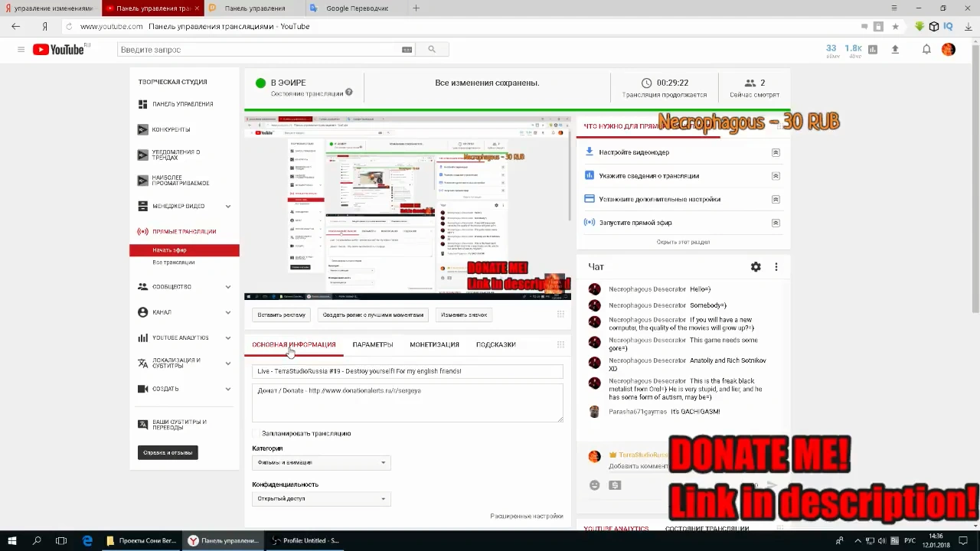This screenshot has width=980, height=551.
Task: Click the IQ extension icon
Action: (x=948, y=27)
